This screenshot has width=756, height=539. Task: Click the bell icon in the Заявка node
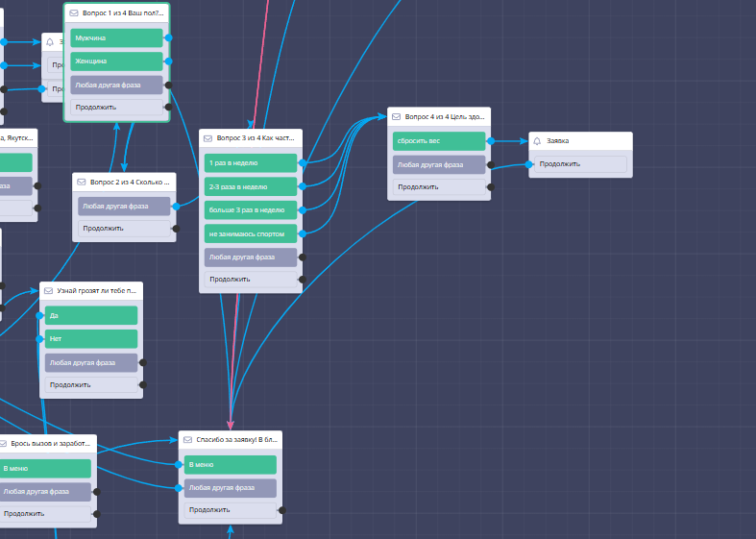(x=538, y=141)
